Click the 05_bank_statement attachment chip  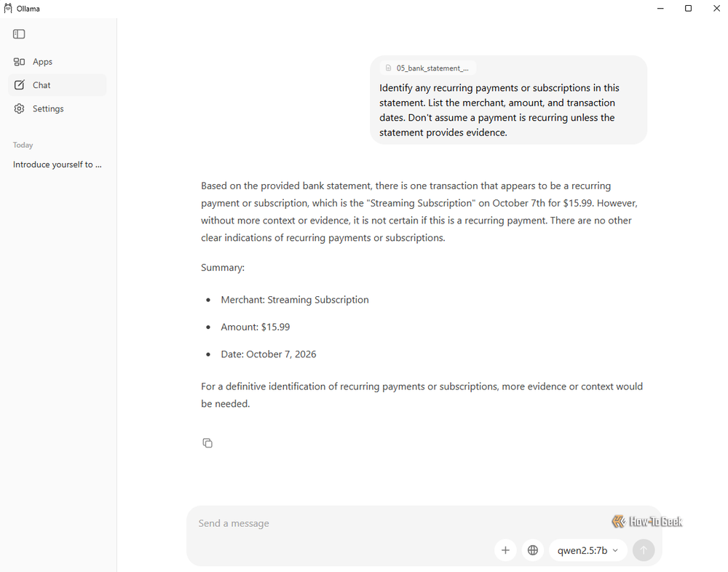tap(427, 68)
